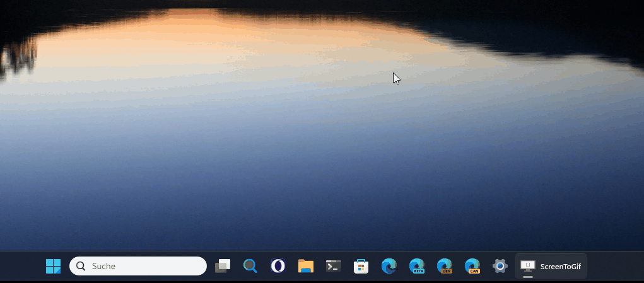Switch to the ScreenToGif taskbar button
Screen dimensions: 644x283
tap(551, 266)
